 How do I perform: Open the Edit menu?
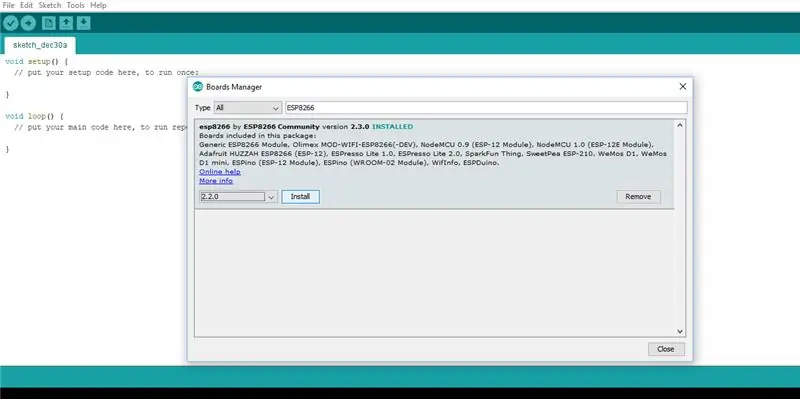point(27,5)
